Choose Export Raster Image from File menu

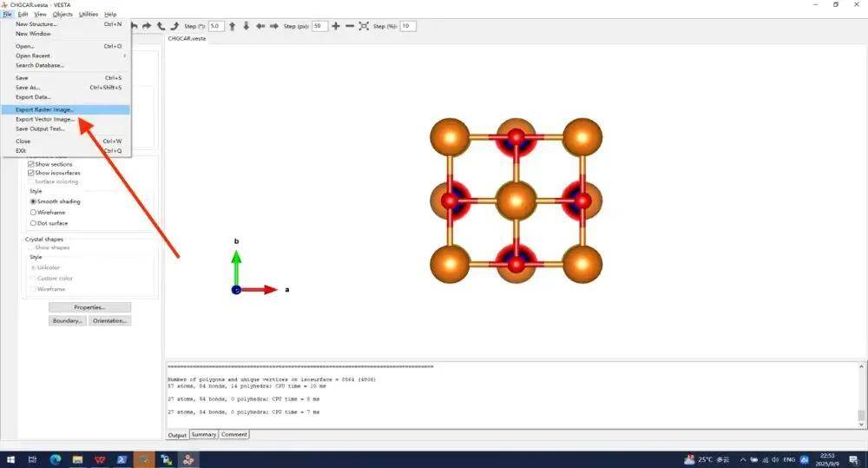[x=45, y=109]
